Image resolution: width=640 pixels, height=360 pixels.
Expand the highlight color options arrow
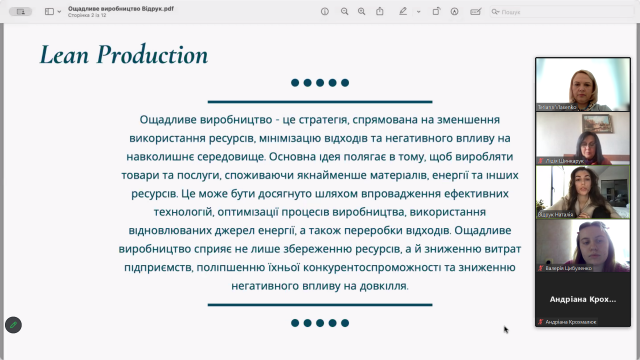click(x=418, y=12)
